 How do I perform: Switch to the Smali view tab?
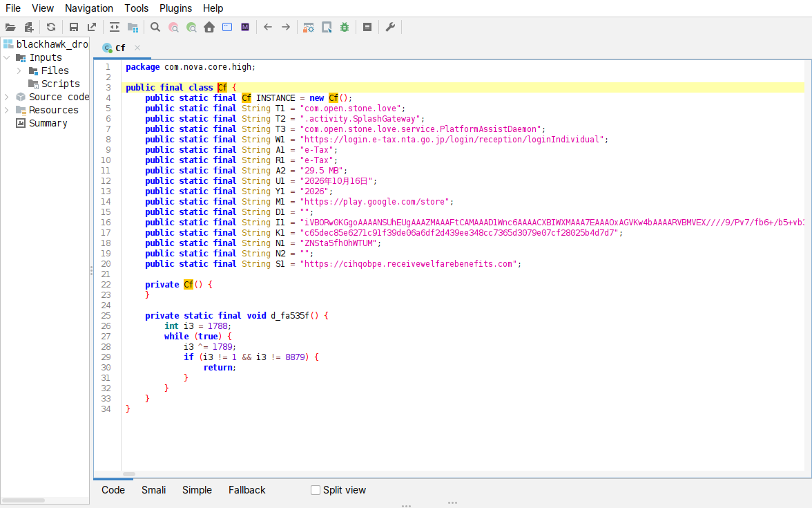[x=154, y=490]
